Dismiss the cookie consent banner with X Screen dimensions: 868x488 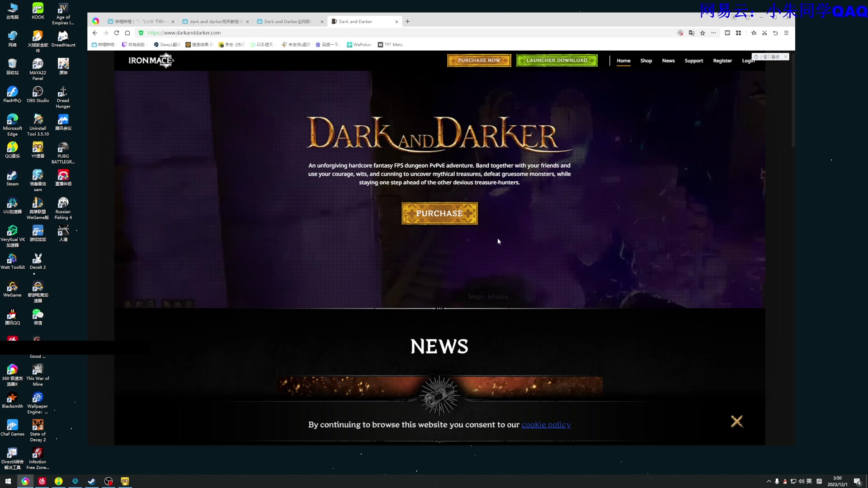tap(737, 422)
